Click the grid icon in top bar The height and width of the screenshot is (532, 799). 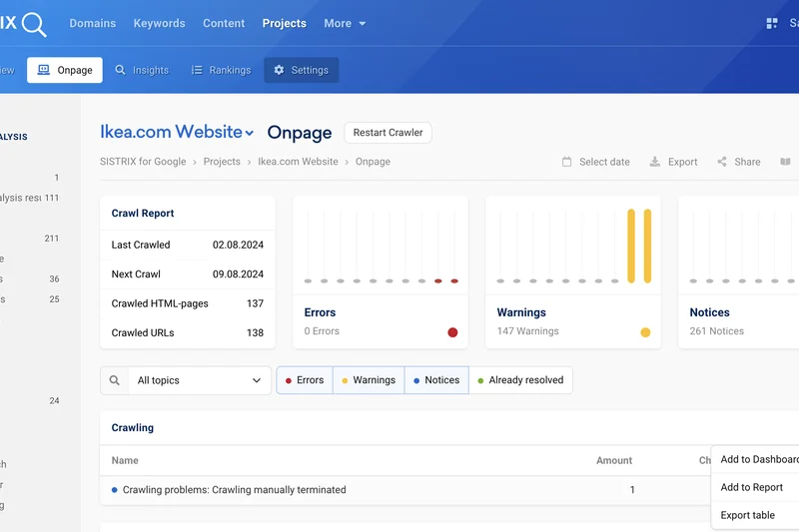click(771, 23)
